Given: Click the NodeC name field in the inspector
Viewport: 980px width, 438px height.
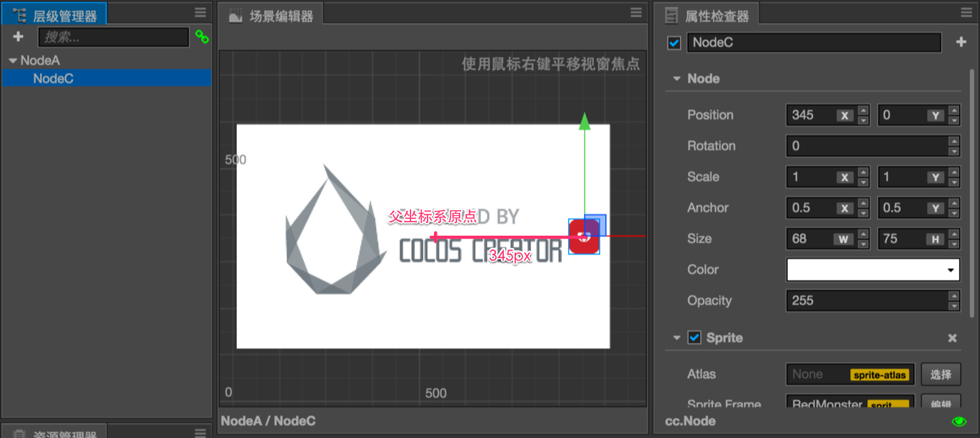Looking at the screenshot, I should [x=814, y=42].
